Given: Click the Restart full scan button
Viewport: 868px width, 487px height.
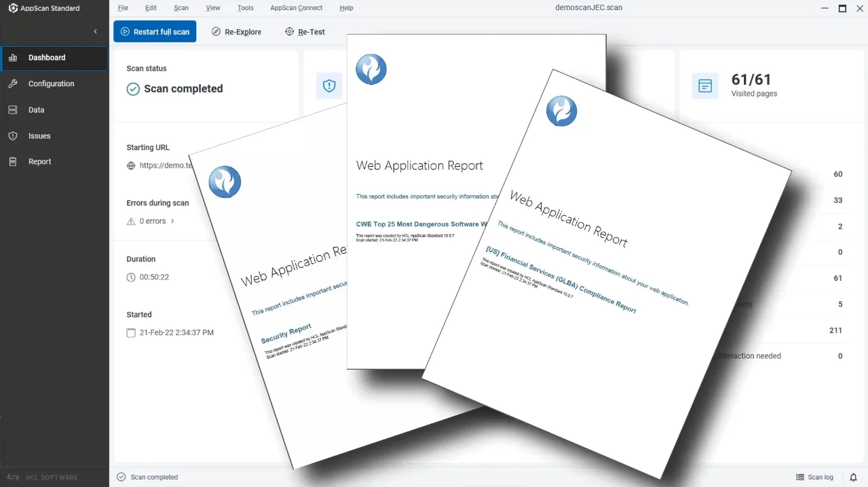Looking at the screenshot, I should point(155,31).
